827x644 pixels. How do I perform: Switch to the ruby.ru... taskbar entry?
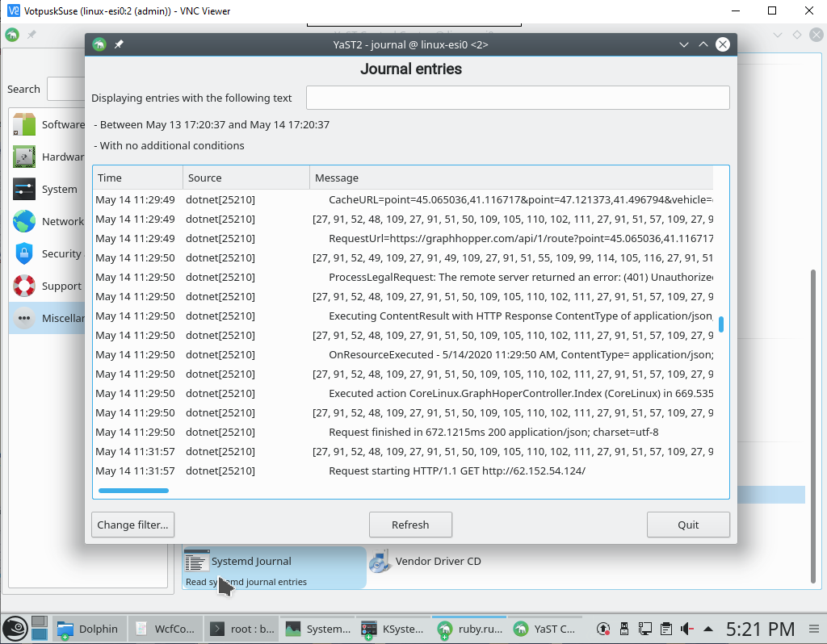coord(469,629)
